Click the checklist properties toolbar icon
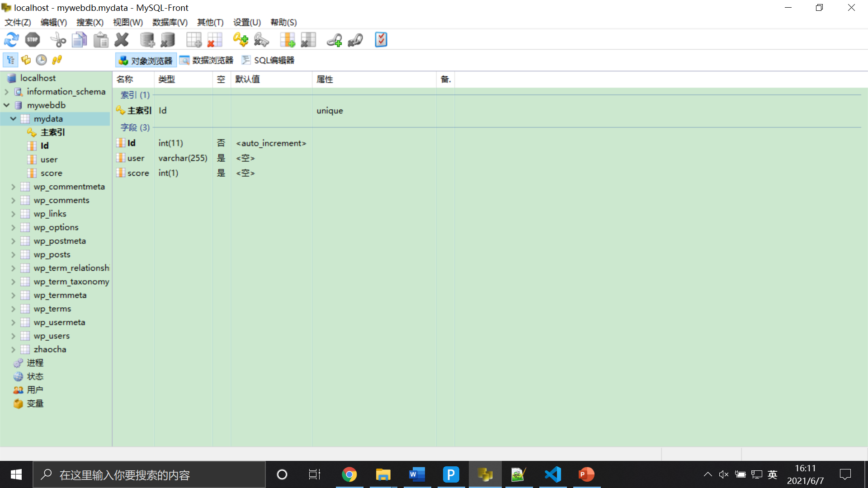This screenshot has width=868, height=488. (381, 40)
